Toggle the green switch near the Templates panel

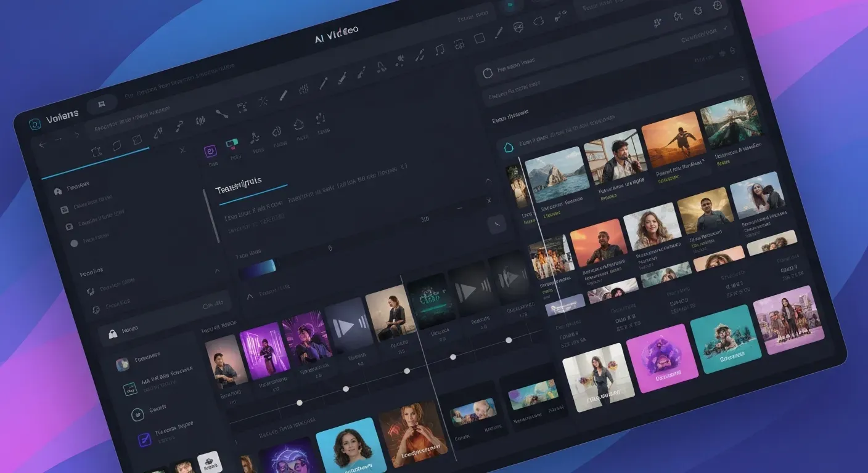pos(232,143)
